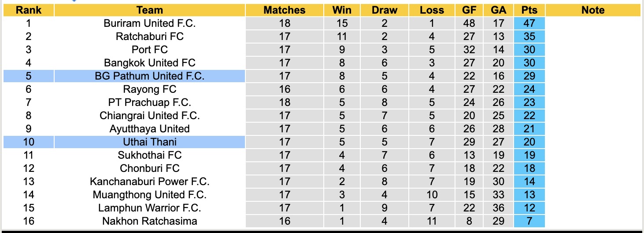
Task: Click the Rank column header
Action: coord(29,10)
